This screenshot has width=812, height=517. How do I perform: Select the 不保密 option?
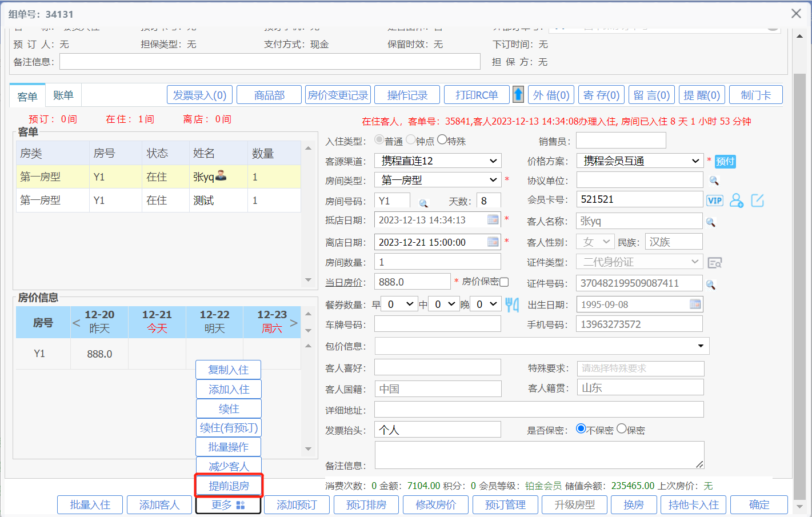[x=581, y=428]
